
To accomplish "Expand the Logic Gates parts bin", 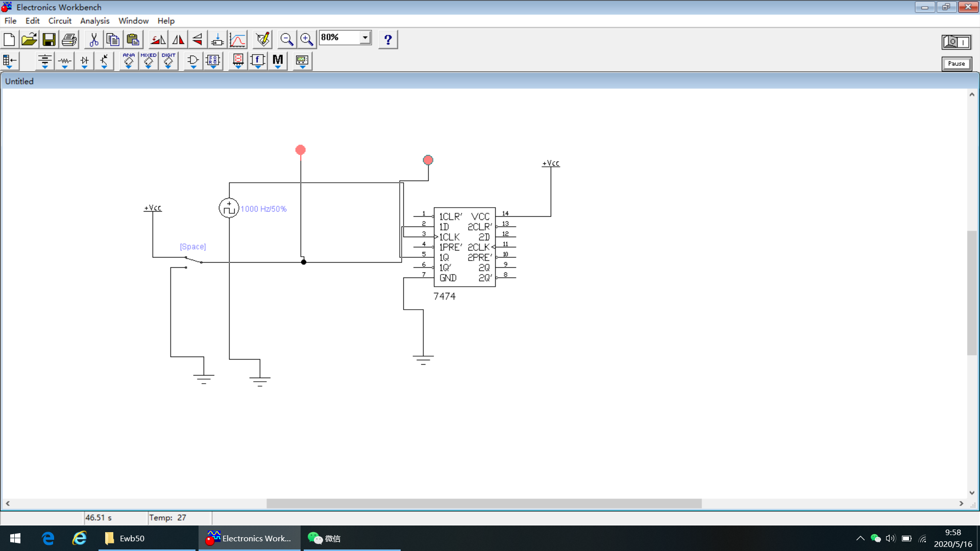I will [x=193, y=61].
